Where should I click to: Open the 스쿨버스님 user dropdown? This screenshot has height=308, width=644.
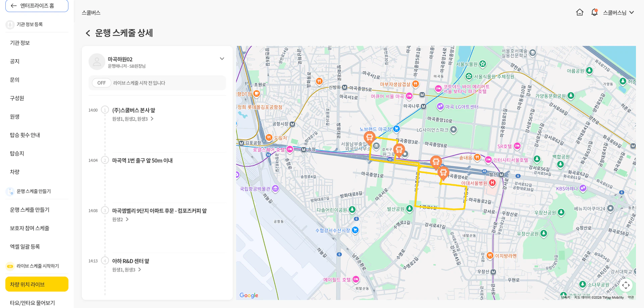pyautogui.click(x=618, y=12)
